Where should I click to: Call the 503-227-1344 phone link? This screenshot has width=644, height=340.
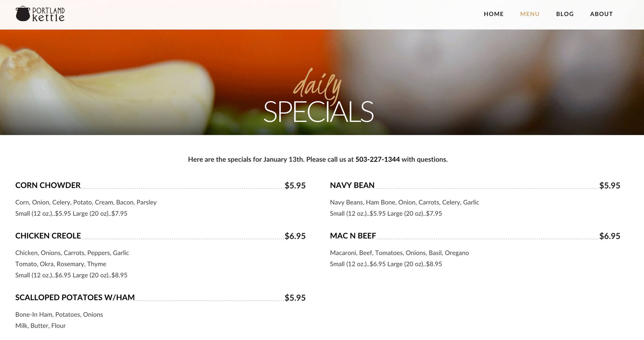(x=377, y=159)
